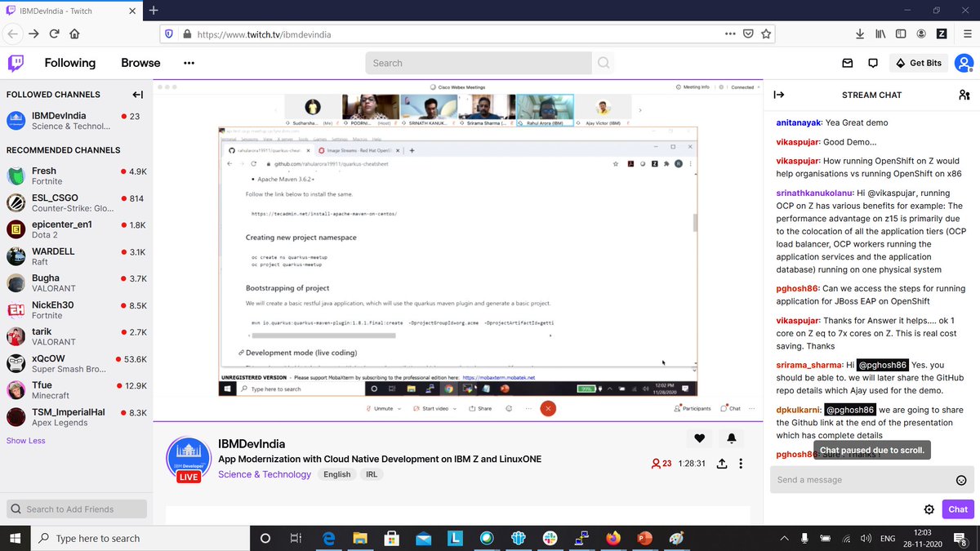Image resolution: width=980 pixels, height=551 pixels.
Task: Click the IRL tag
Action: [372, 474]
